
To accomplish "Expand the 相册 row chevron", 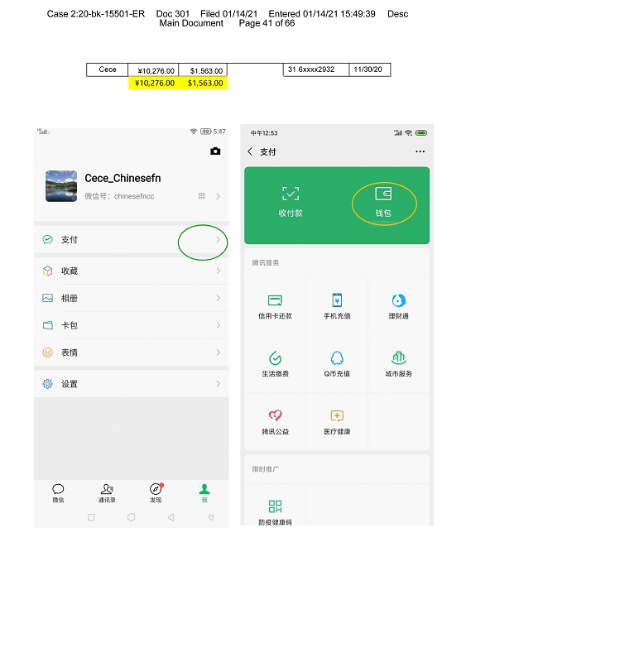I will [218, 298].
